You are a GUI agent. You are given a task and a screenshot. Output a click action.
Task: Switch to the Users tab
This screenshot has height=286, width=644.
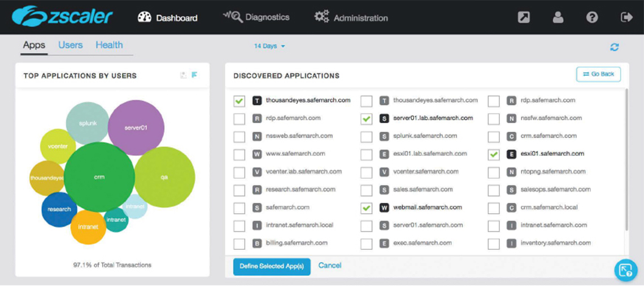(70, 45)
